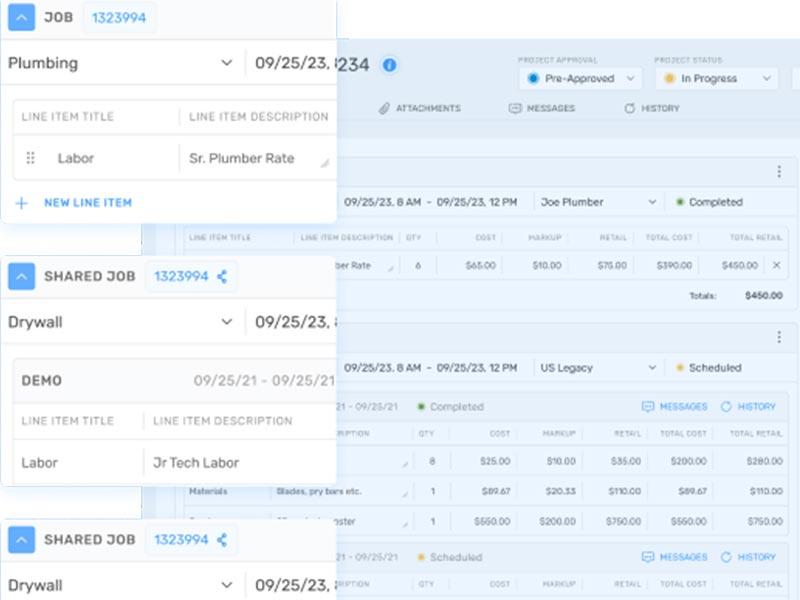Click the drag handle beside Labor line item
This screenshot has height=600, width=800.
pos(31,158)
